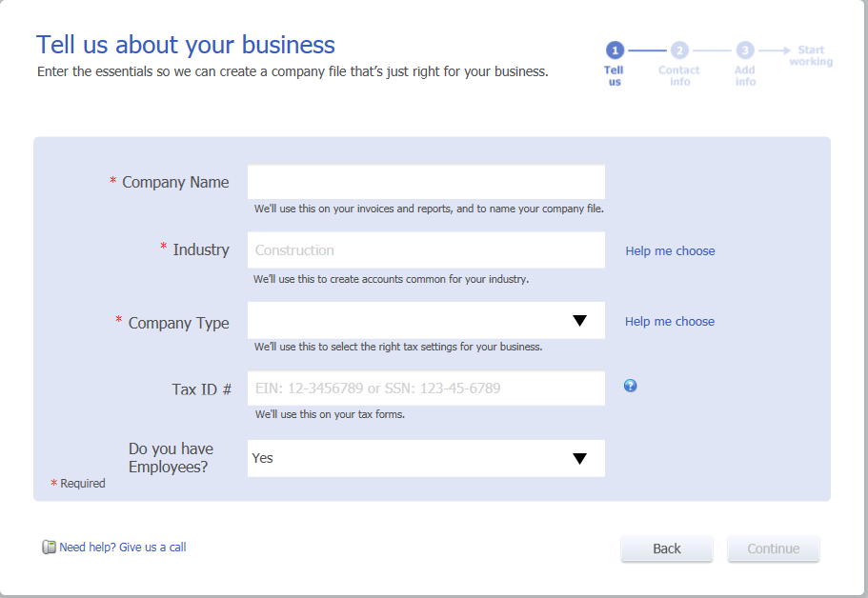Viewport: 868px width, 598px height.
Task: Click the Back button
Action: coord(667,548)
